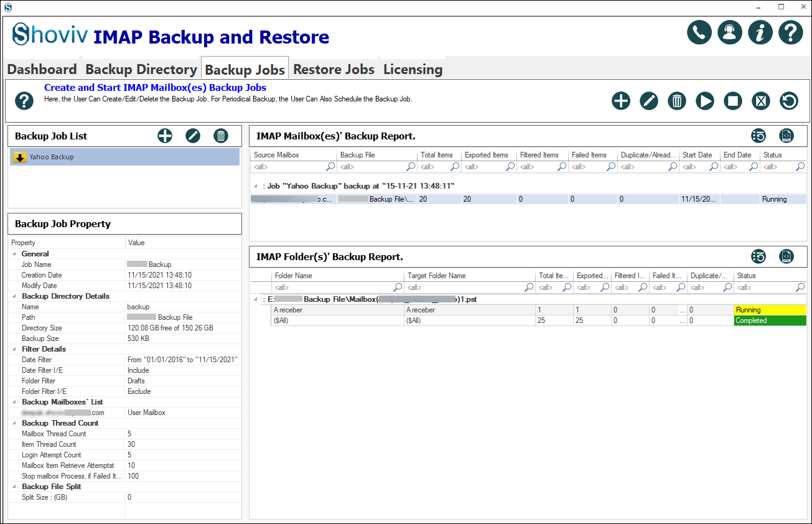Switch to the Dashboard tab
Image resolution: width=812 pixels, height=524 pixels.
coord(42,69)
